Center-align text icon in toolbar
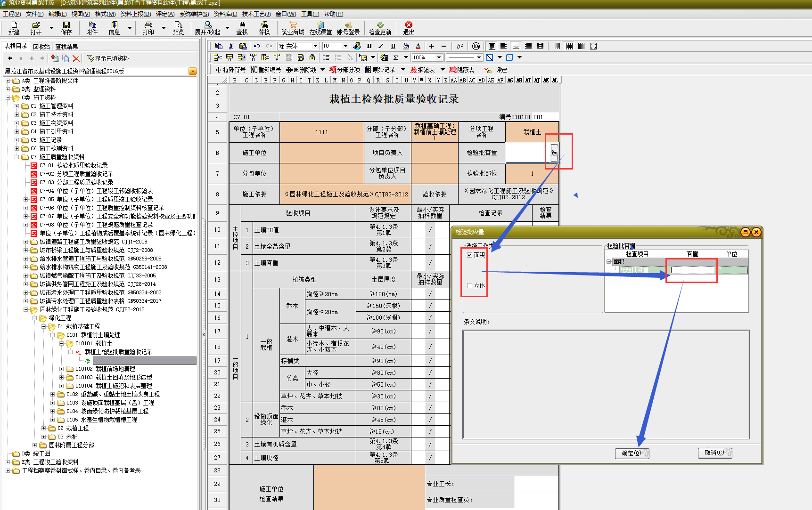The height and width of the screenshot is (510, 812). click(516, 46)
